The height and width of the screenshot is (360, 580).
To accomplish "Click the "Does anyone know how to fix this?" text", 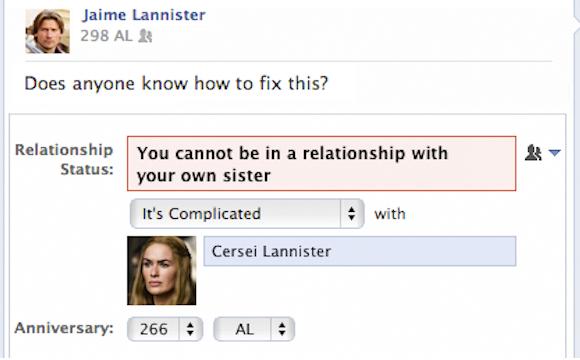I will [x=176, y=83].
